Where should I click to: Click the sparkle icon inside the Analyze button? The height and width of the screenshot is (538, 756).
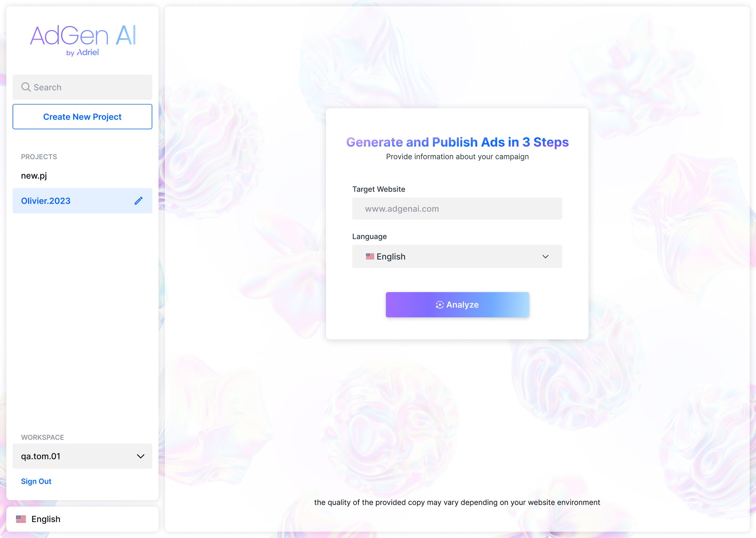[439, 305]
